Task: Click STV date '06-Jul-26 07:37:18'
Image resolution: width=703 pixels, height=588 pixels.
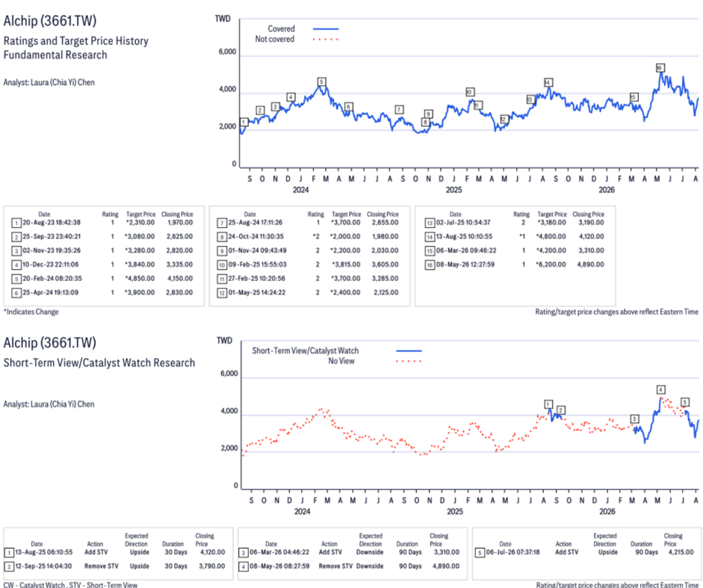Action: (x=513, y=552)
